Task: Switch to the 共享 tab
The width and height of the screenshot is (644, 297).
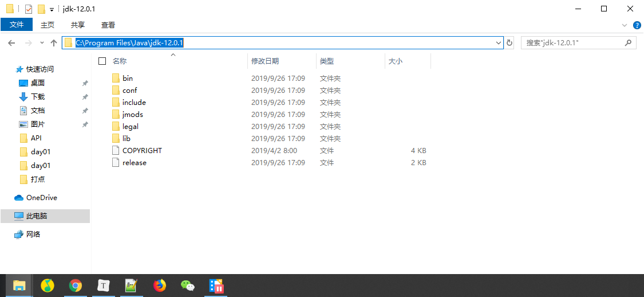Action: point(78,25)
